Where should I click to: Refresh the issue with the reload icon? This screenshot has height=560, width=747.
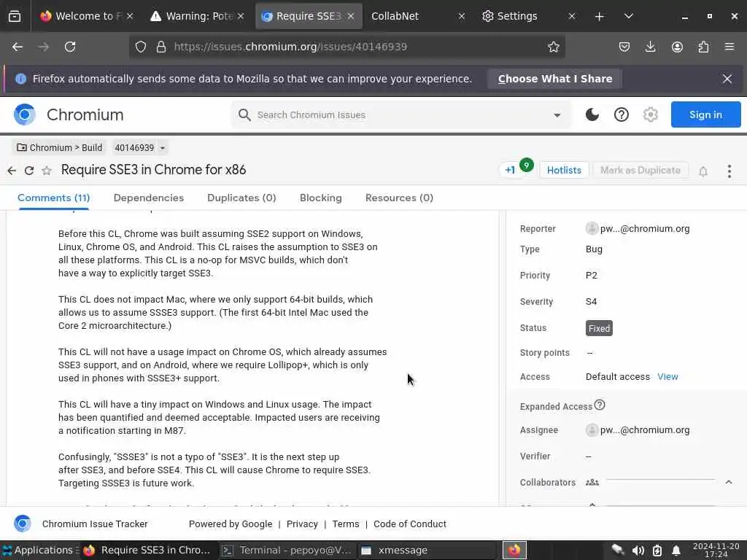(x=29, y=171)
